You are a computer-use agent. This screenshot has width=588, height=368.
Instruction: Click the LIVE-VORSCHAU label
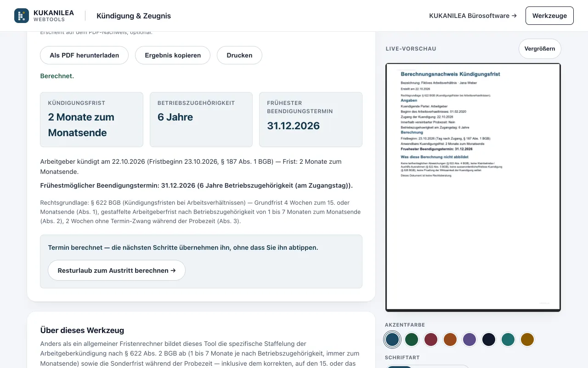coord(411,49)
